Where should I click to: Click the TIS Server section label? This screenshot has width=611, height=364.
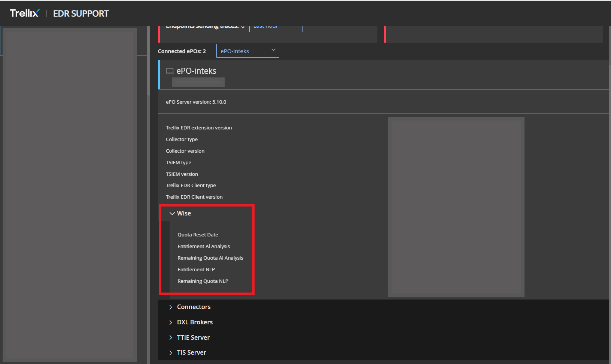[192, 352]
